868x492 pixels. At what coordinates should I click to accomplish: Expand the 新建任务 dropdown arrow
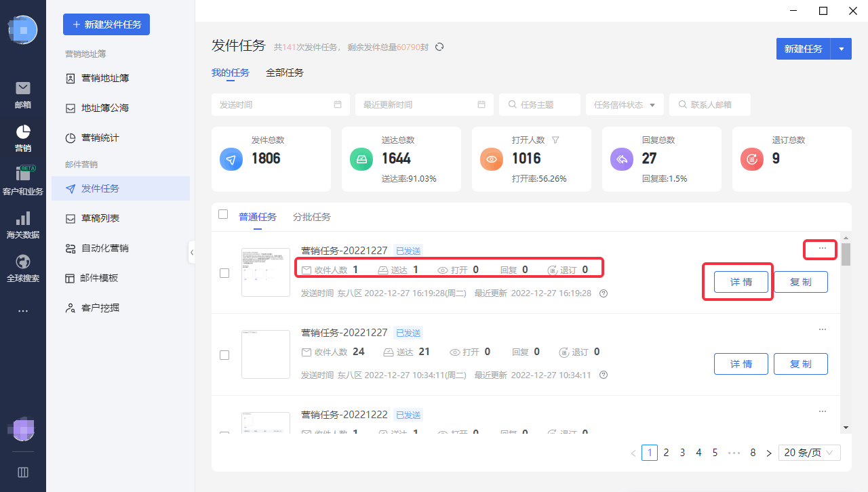841,49
